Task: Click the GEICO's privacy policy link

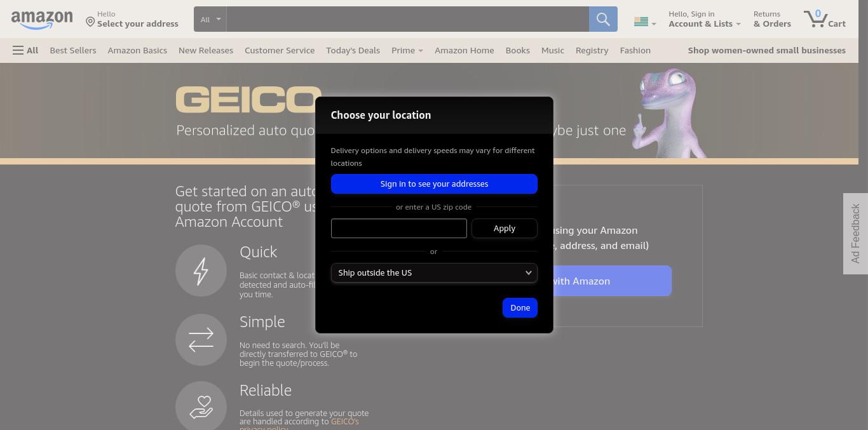Action: tap(299, 425)
